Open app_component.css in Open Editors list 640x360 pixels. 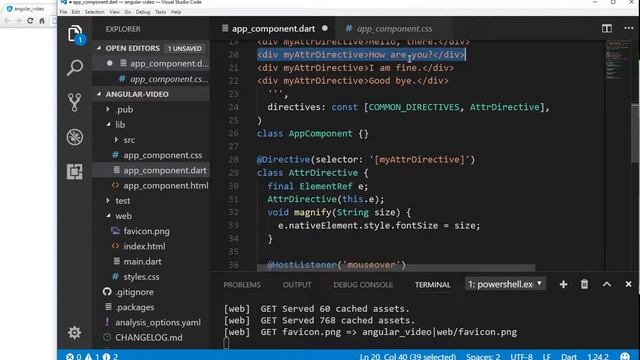tap(151, 79)
